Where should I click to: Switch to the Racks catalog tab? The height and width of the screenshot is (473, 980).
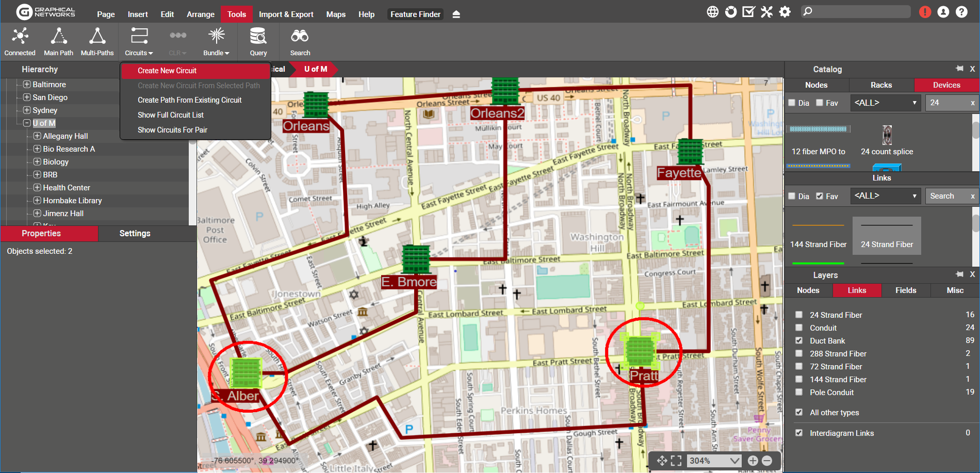click(881, 85)
